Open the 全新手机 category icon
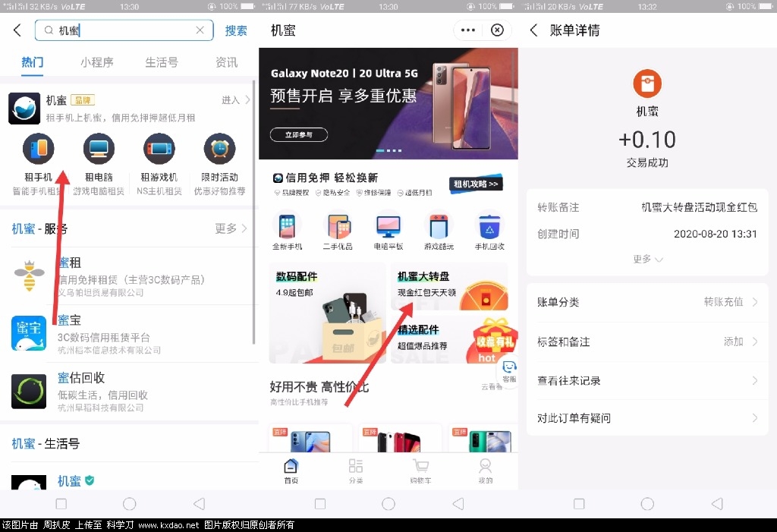This screenshot has height=532, width=777. coord(287,227)
